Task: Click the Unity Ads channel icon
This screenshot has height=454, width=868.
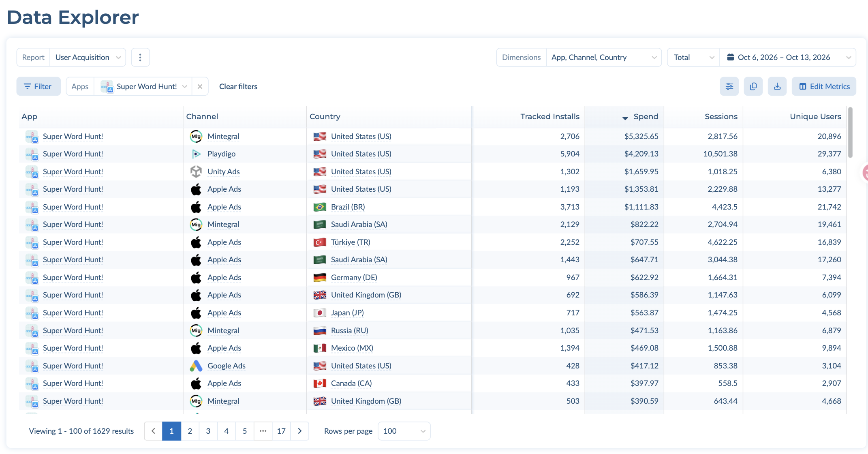Action: click(196, 171)
